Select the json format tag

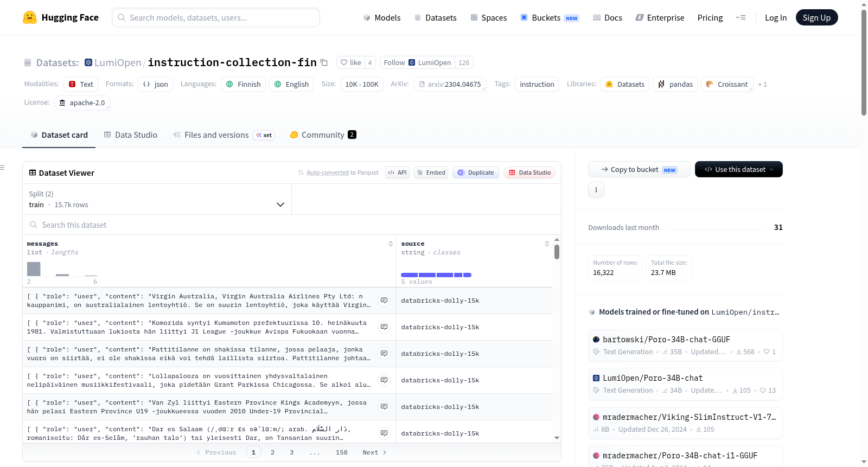coord(155,84)
